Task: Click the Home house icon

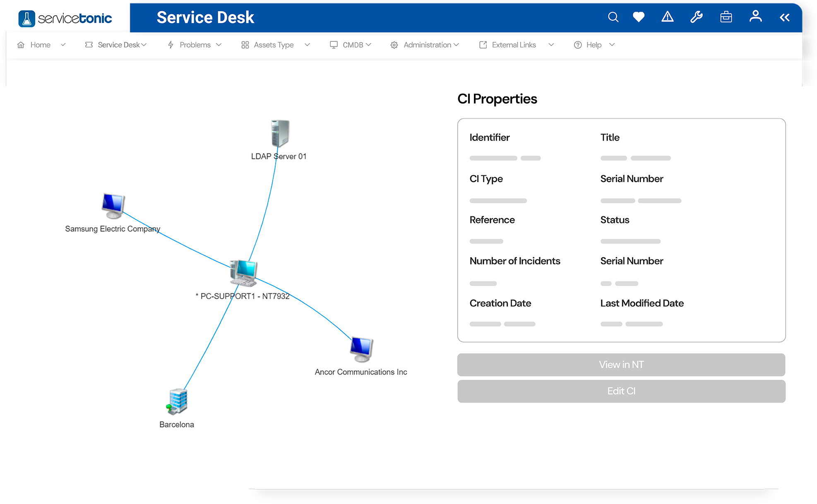Action: click(x=21, y=45)
